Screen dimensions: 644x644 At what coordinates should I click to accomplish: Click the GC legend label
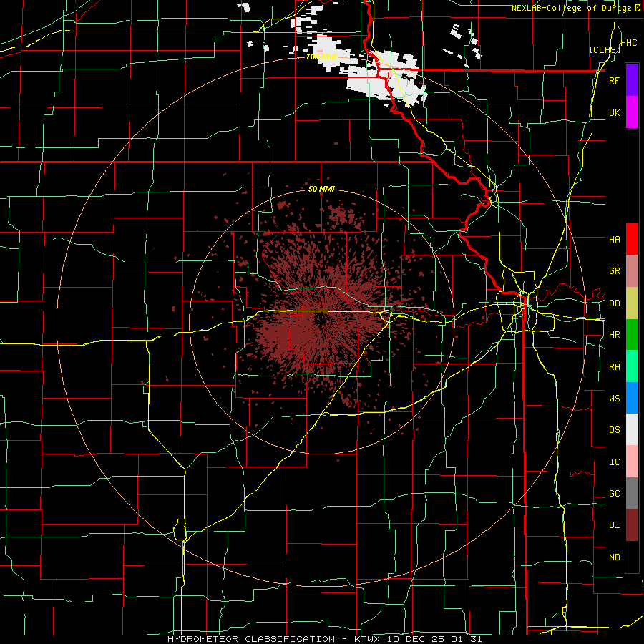[614, 494]
